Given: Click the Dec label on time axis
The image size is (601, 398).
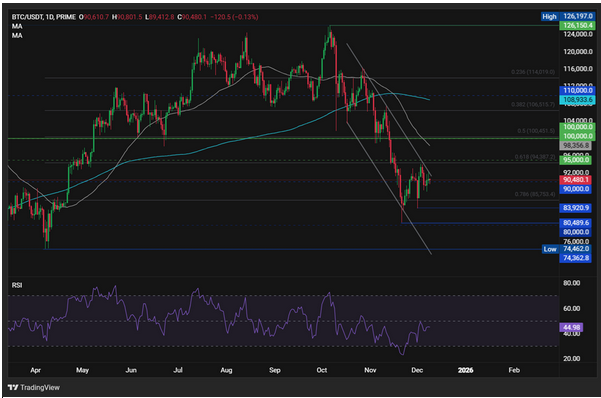Looking at the screenshot, I should (x=417, y=370).
